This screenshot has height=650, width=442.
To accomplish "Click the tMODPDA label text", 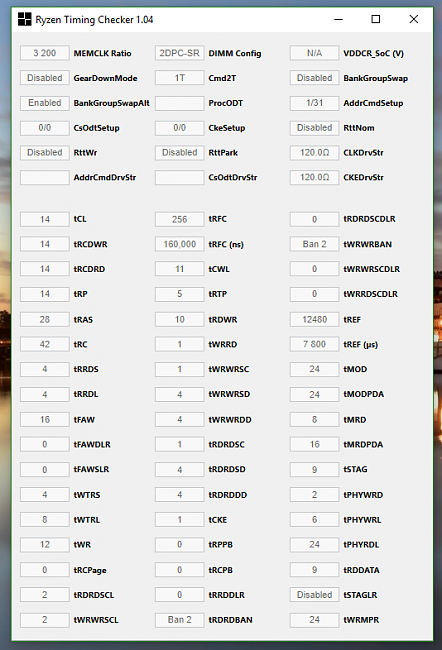I will point(364,394).
